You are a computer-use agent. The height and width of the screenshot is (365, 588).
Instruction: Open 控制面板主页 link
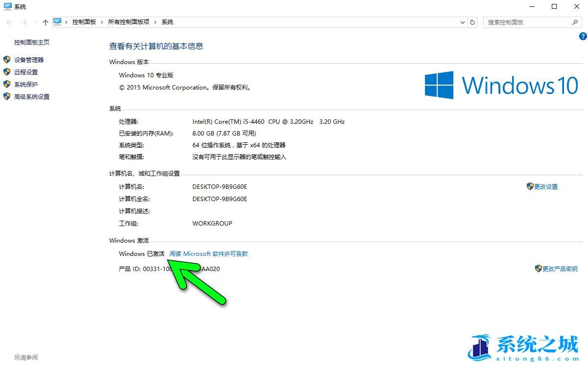tap(32, 43)
